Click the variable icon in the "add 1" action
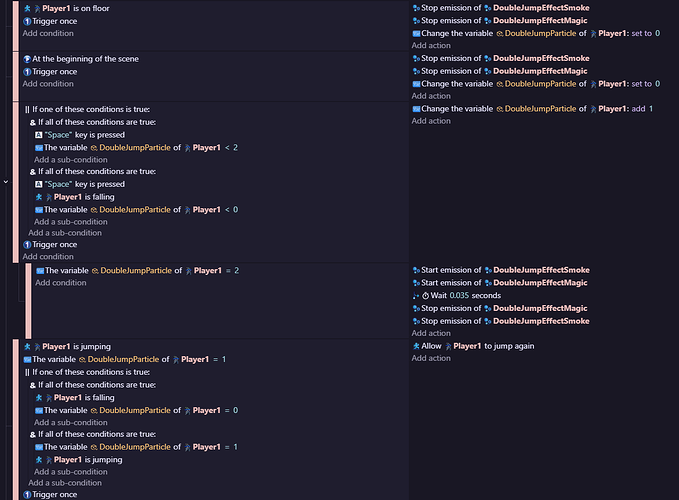Screen dimensions: 679x500 [x=416, y=109]
